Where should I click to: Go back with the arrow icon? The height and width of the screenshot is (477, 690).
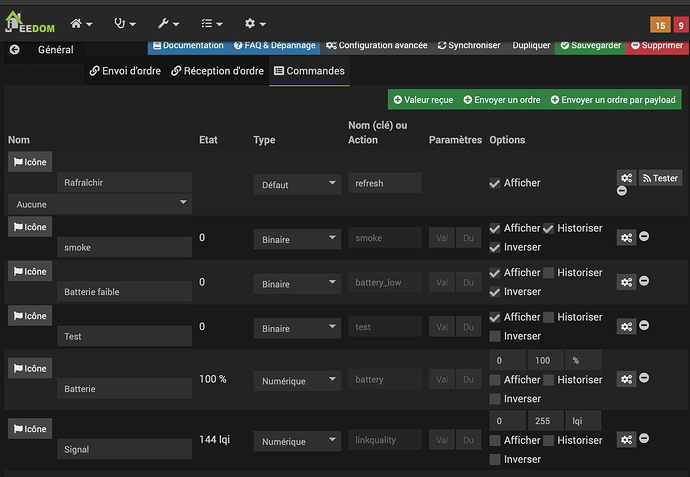pyautogui.click(x=15, y=50)
